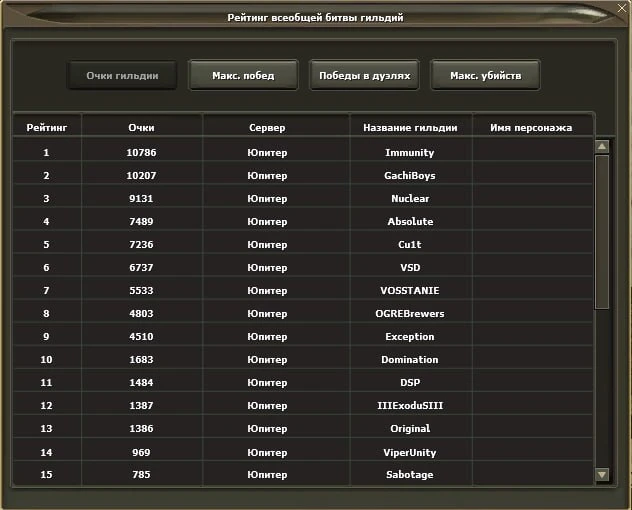Select the OGREBrewers guild name
This screenshot has width=632, height=510.
410,314
